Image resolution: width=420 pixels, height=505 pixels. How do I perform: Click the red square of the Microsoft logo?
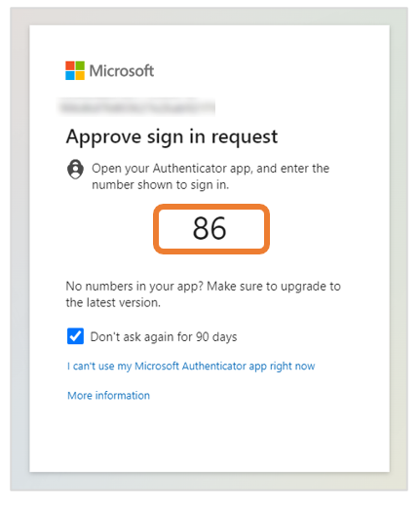tap(70, 65)
